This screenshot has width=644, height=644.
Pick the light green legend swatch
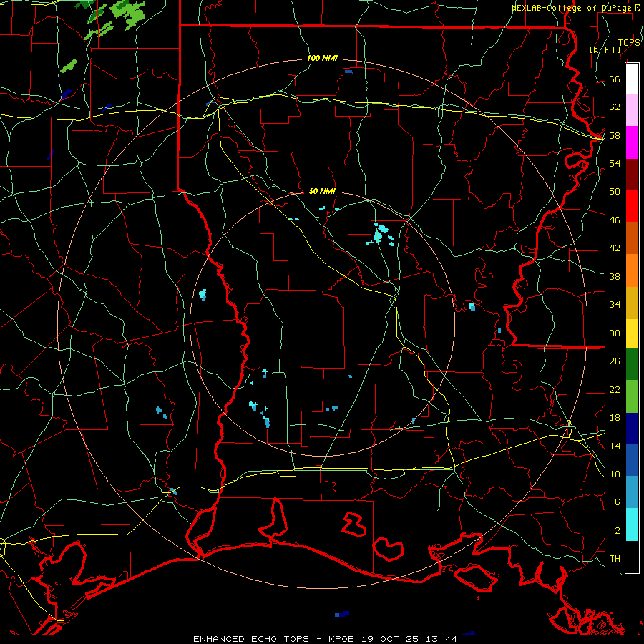(632, 396)
